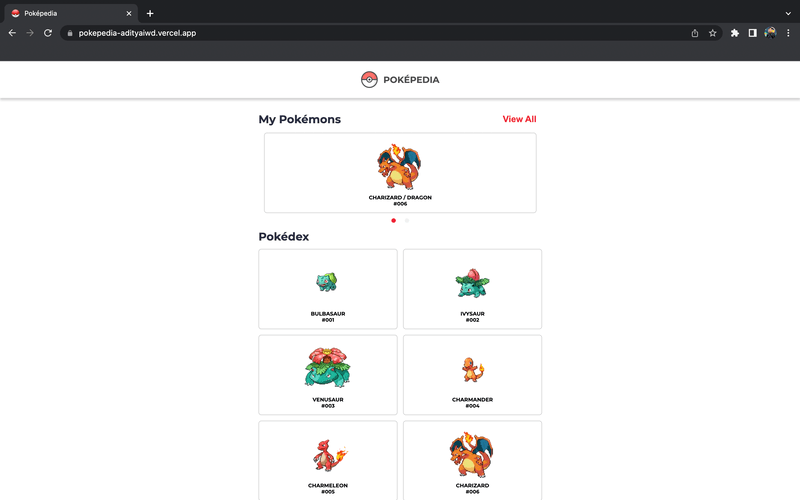Go back using the browser back arrow
The image size is (800, 500).
tap(12, 33)
